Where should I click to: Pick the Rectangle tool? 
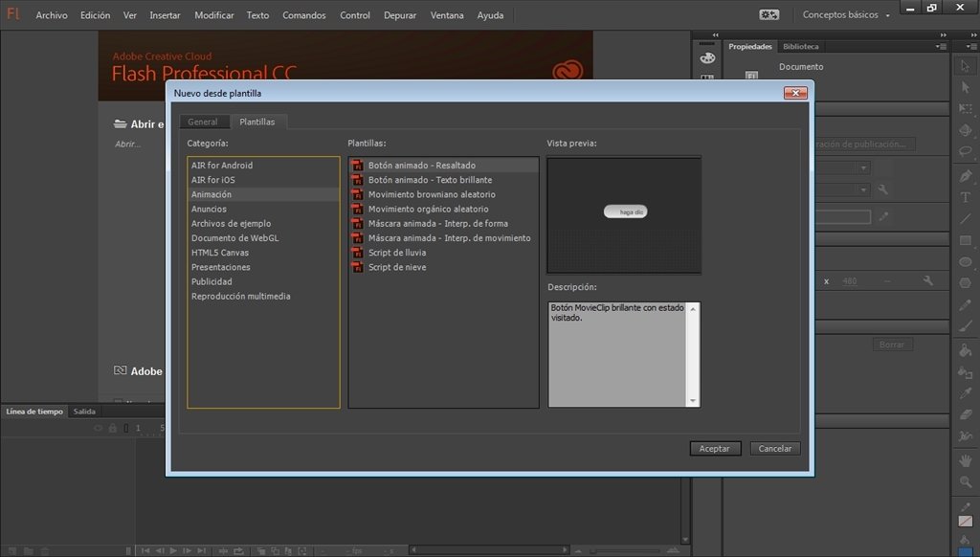(x=966, y=240)
